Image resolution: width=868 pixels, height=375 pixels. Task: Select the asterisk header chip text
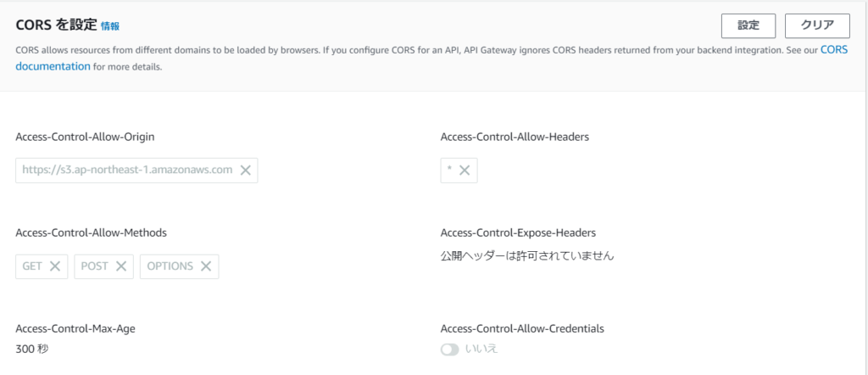pos(449,170)
